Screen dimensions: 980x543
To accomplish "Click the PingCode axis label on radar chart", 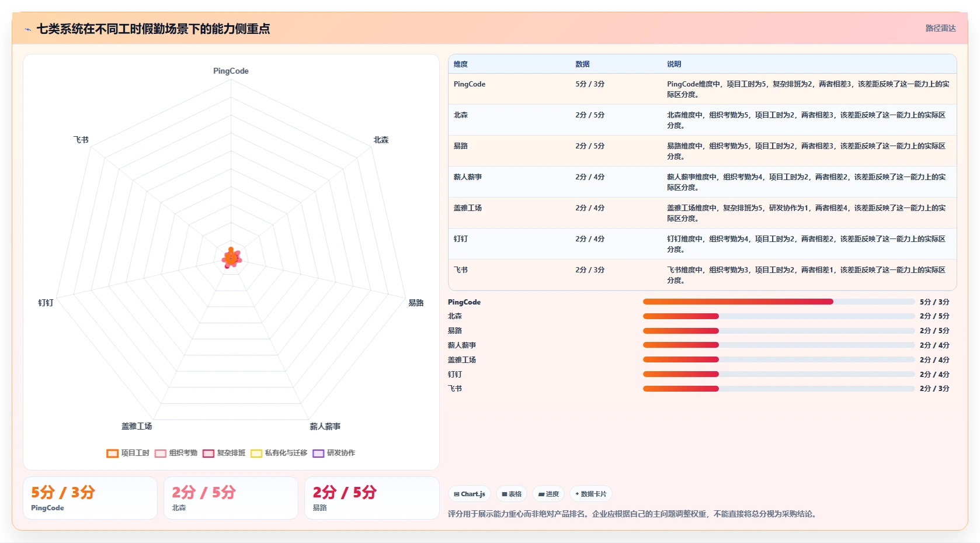I will (231, 71).
